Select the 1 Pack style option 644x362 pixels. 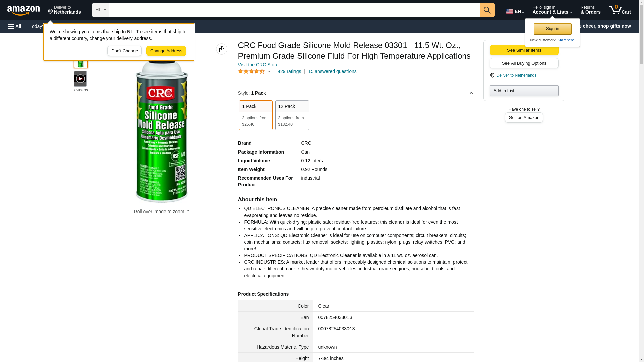(x=256, y=115)
